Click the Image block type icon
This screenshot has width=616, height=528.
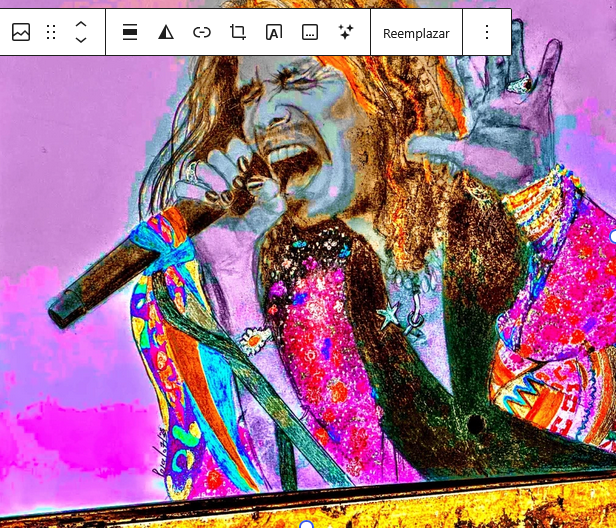(21, 32)
